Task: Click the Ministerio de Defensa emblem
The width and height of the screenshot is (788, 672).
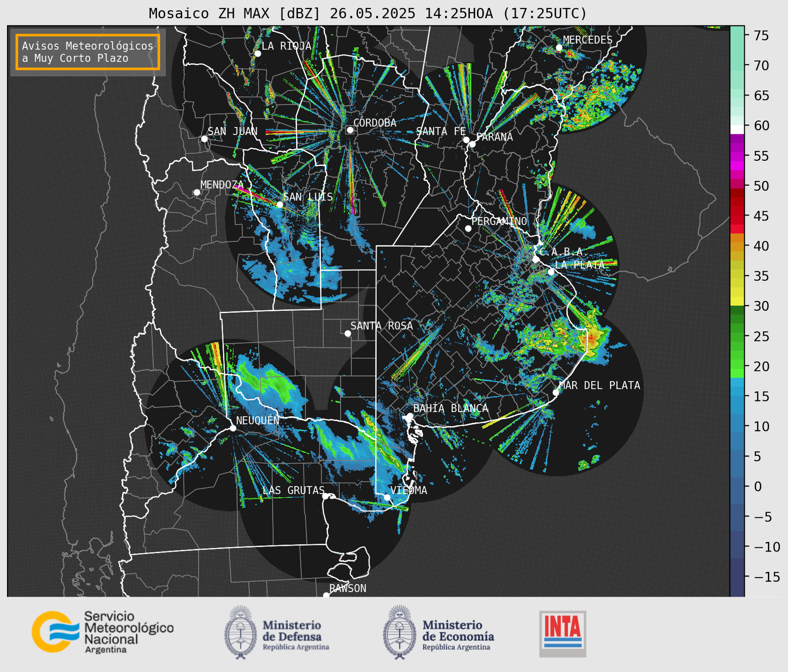Action: pos(241,632)
